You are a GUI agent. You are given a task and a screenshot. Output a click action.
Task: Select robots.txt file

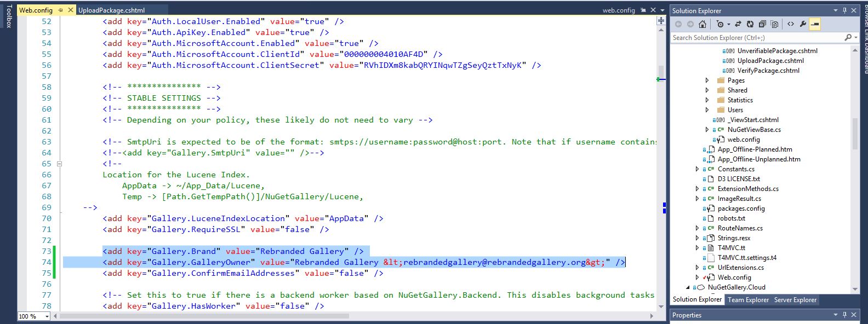coord(732,218)
